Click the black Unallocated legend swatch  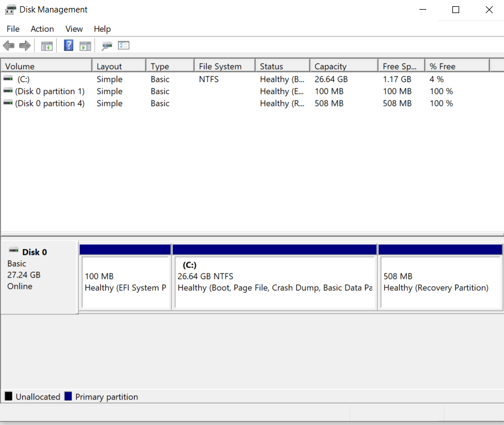tap(9, 396)
